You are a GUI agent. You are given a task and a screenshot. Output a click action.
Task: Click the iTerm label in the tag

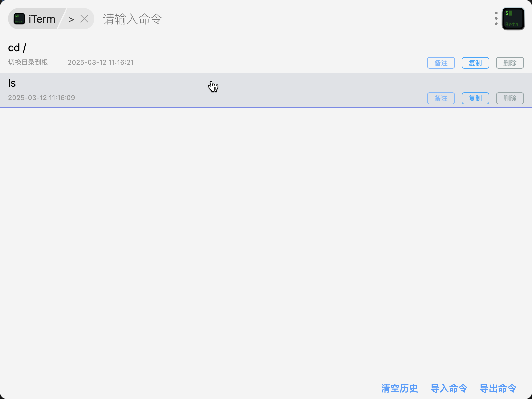[x=42, y=19]
